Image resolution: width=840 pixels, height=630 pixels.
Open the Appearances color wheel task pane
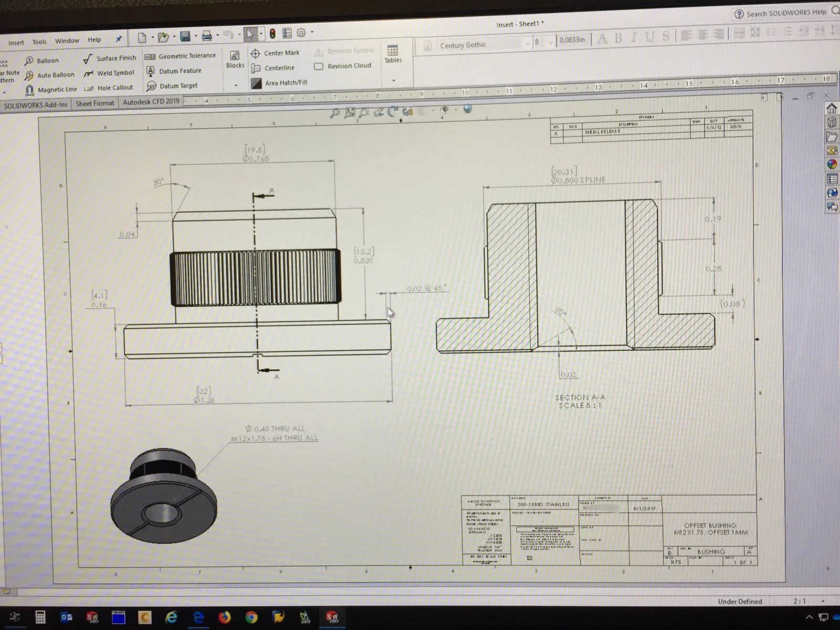(x=832, y=164)
